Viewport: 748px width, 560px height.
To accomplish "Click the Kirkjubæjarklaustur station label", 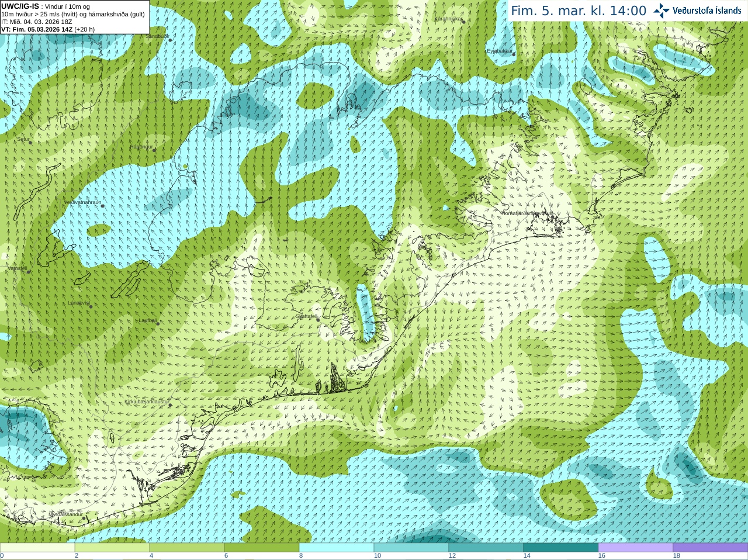I will (147, 402).
